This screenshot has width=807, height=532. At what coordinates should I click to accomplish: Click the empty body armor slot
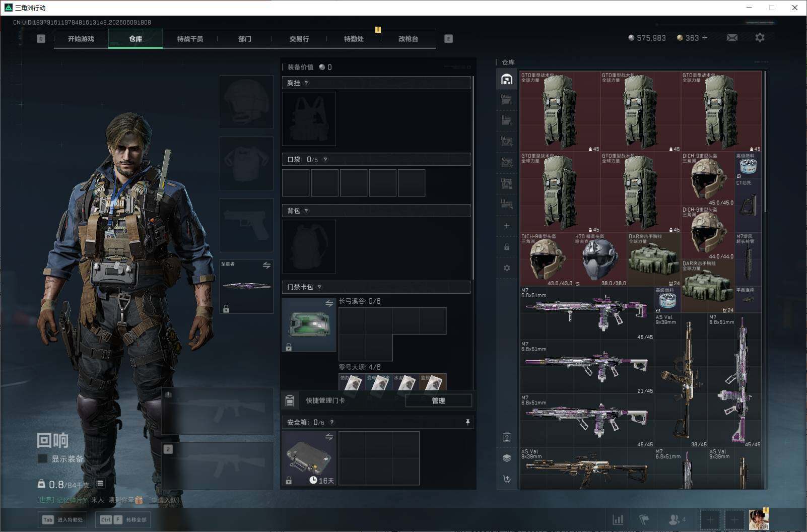click(x=246, y=163)
